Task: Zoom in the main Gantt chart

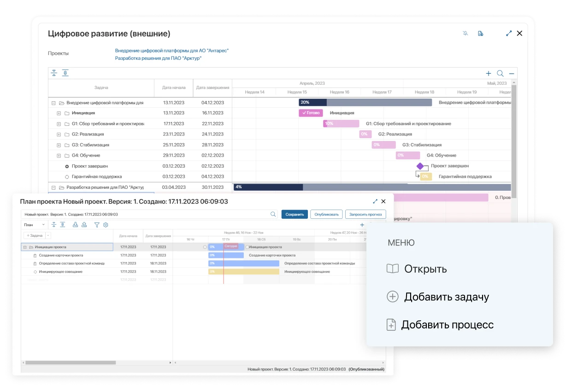Action: (489, 73)
